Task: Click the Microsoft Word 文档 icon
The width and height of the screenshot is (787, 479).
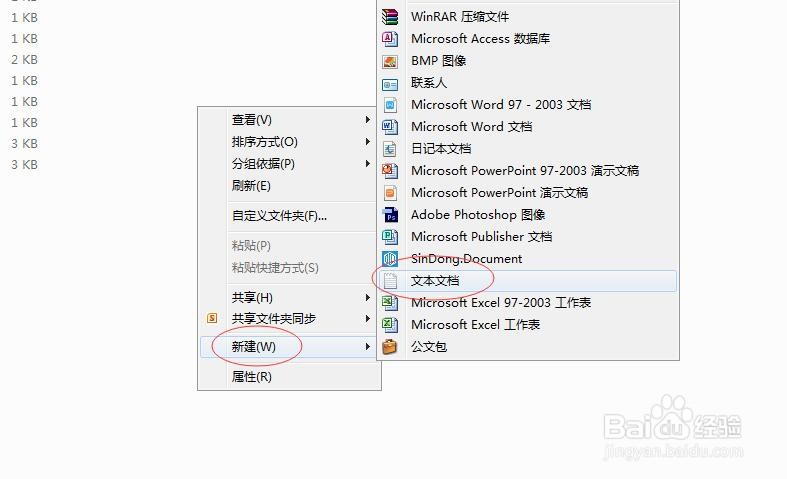Action: coord(390,127)
